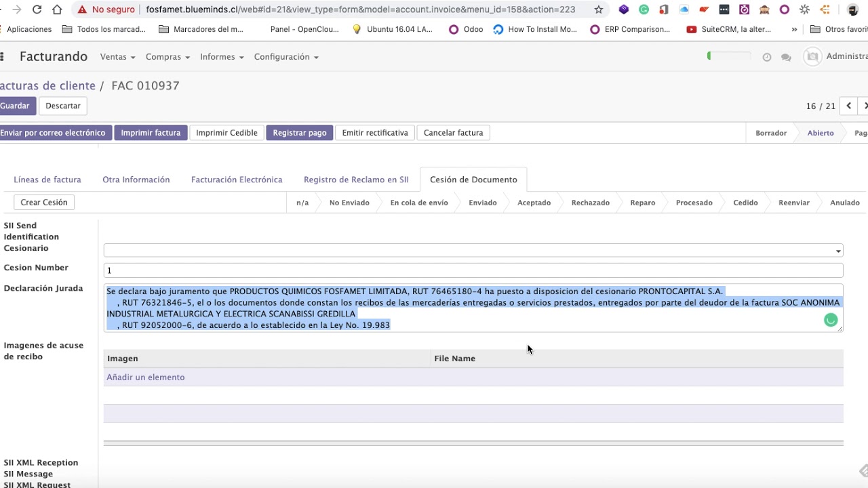Set cesión state to Anulado
This screenshot has width=868, height=488.
(x=845, y=203)
